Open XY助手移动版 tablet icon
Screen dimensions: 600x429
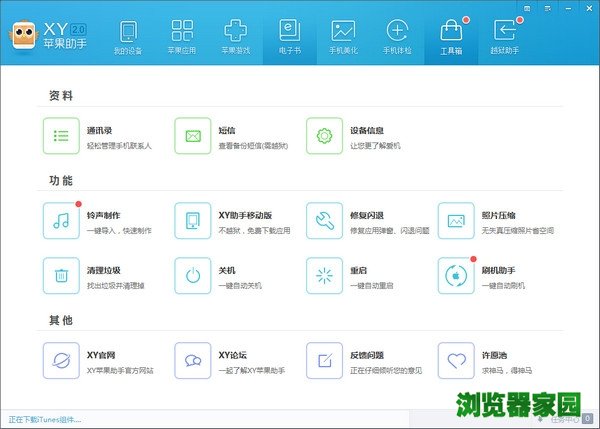tap(193, 221)
